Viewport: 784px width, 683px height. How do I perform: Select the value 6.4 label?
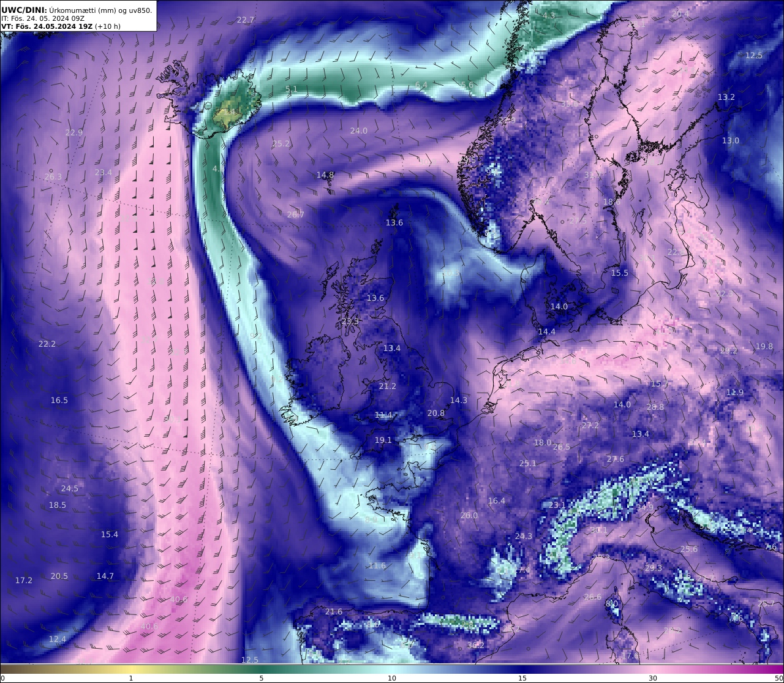(421, 85)
